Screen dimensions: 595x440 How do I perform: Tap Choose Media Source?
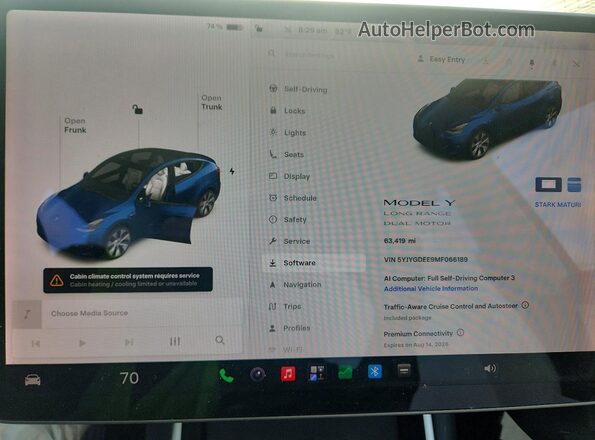(x=90, y=313)
